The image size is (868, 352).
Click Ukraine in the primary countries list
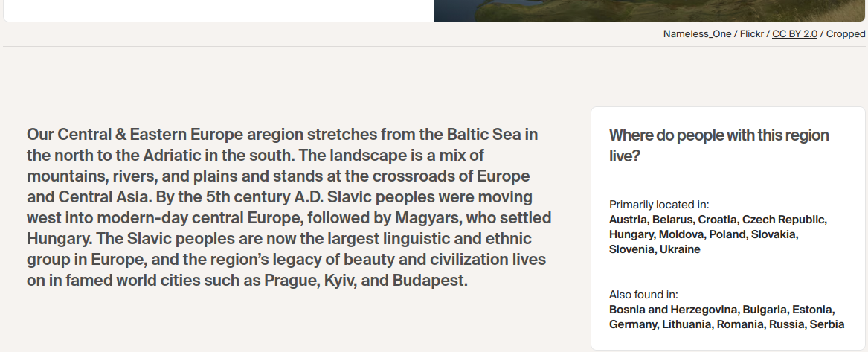point(680,249)
